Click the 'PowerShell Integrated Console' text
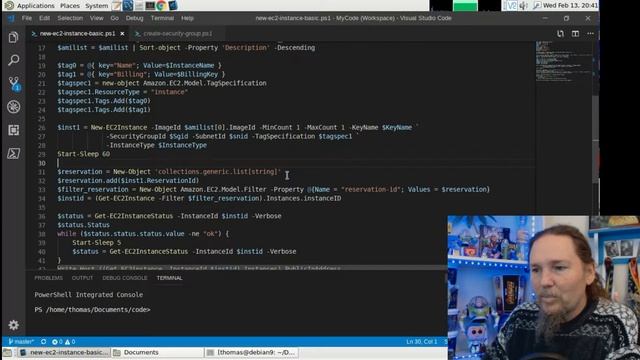The image size is (640, 360). tap(89, 295)
